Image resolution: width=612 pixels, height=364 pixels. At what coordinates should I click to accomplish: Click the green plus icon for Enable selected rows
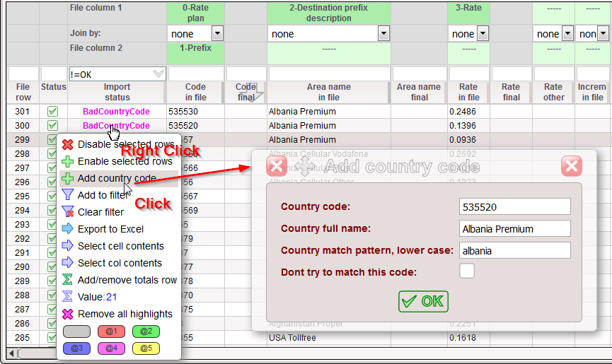[x=67, y=161]
